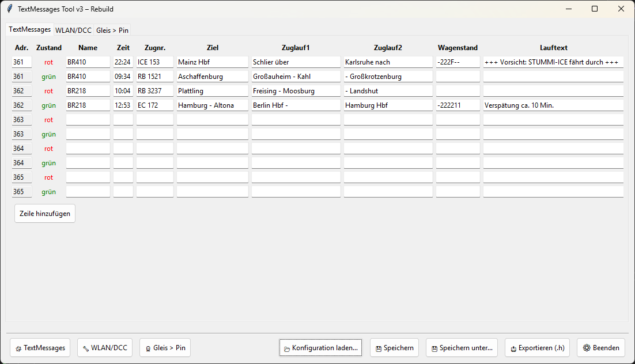Click the Lauftext field with Verspätung text
Image resolution: width=635 pixels, height=364 pixels.
[553, 105]
